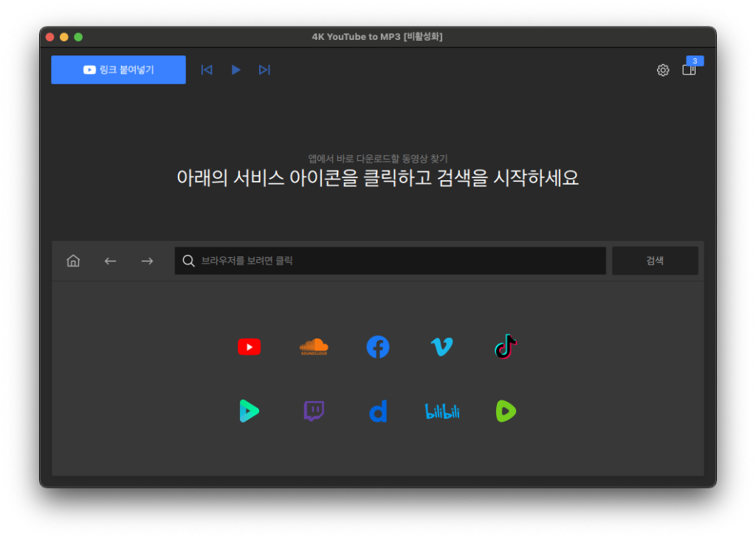Viewport: 756px width, 540px height.
Task: Select the Naver TV gradient play icon
Action: (x=249, y=411)
